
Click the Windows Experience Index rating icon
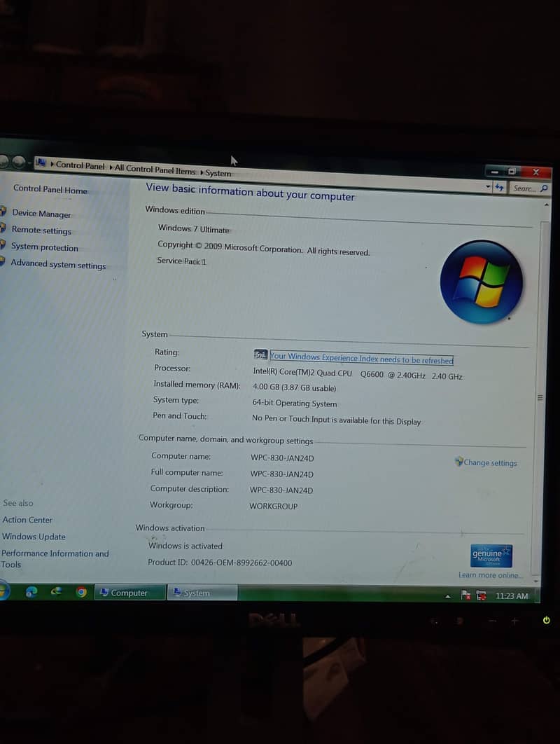coord(260,354)
